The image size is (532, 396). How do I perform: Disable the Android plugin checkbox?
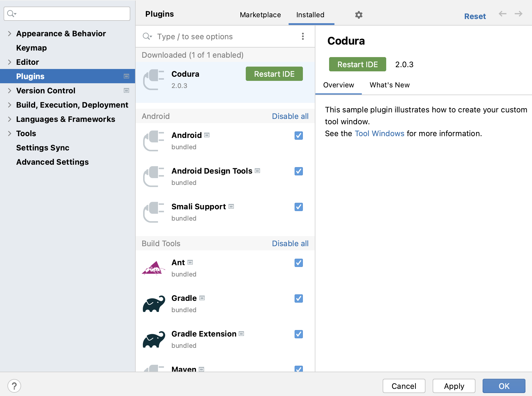point(299,136)
